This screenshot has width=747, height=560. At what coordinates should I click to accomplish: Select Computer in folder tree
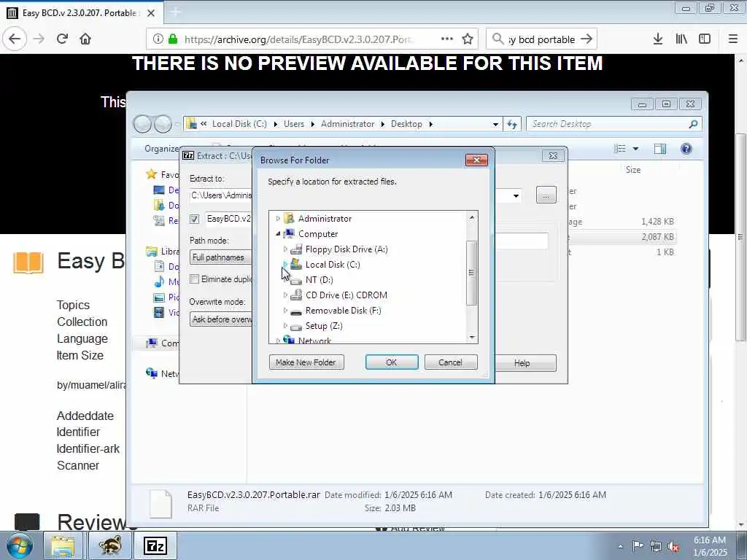[x=318, y=234]
